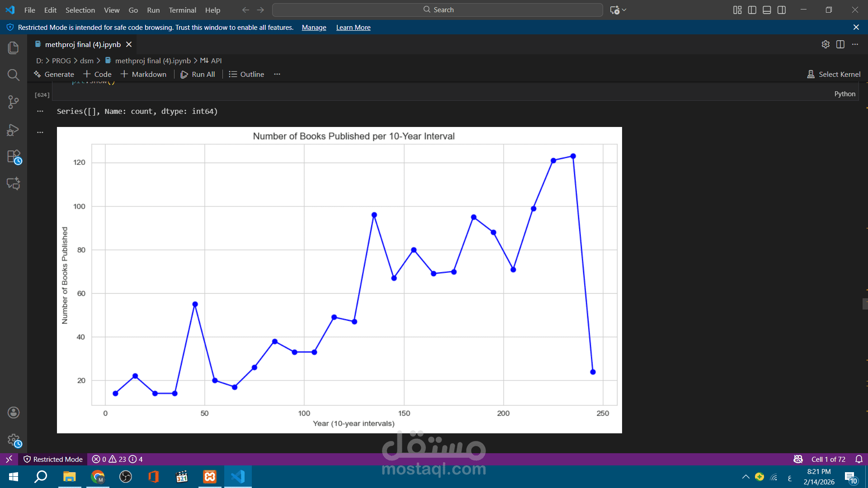
Task: Click the command center Search box
Action: (437, 10)
